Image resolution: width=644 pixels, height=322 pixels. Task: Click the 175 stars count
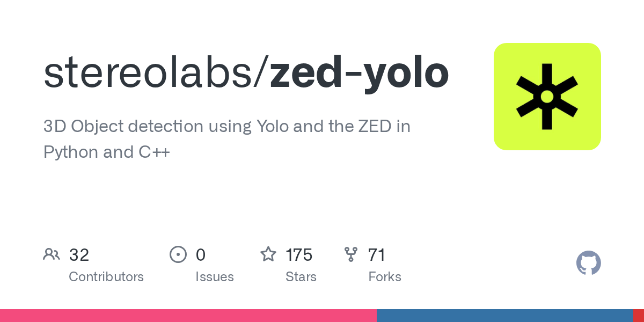(299, 255)
